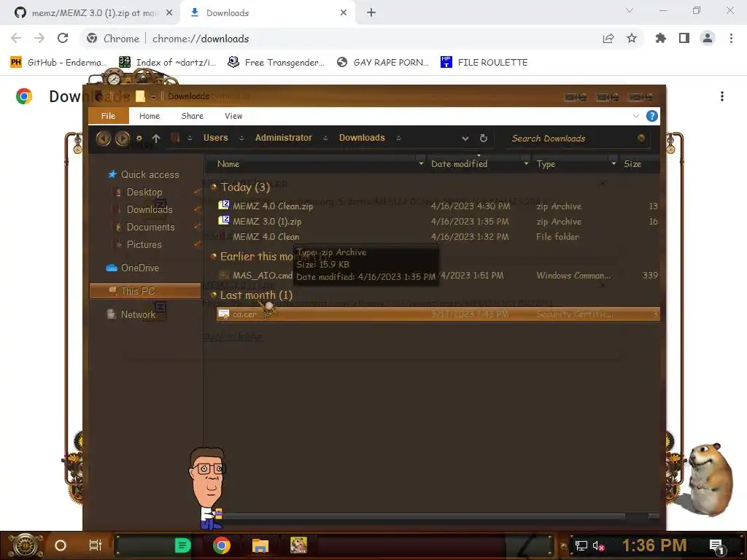Open Downloads page more actions menu
747x560 pixels.
click(x=722, y=97)
